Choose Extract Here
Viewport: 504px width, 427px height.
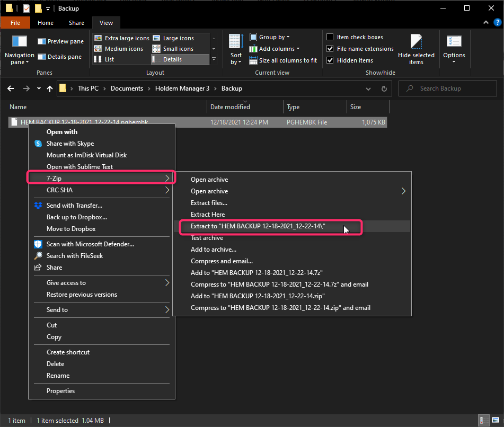pos(292,215)
